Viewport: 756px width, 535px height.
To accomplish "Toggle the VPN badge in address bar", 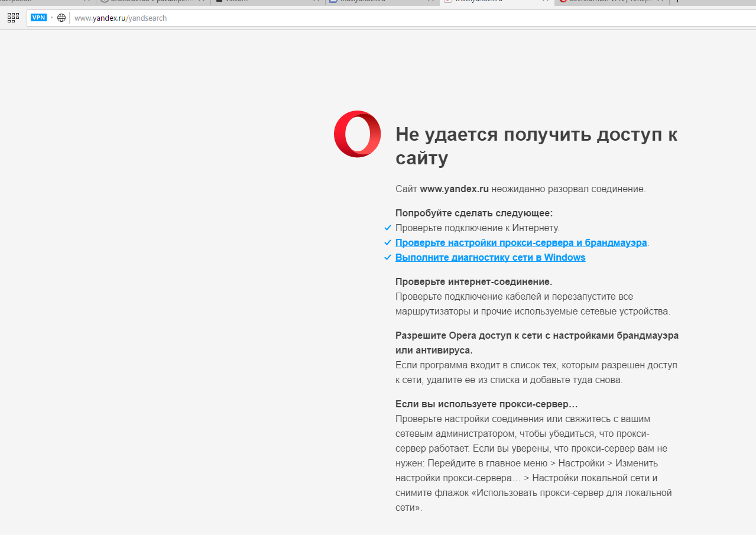I will click(x=38, y=18).
